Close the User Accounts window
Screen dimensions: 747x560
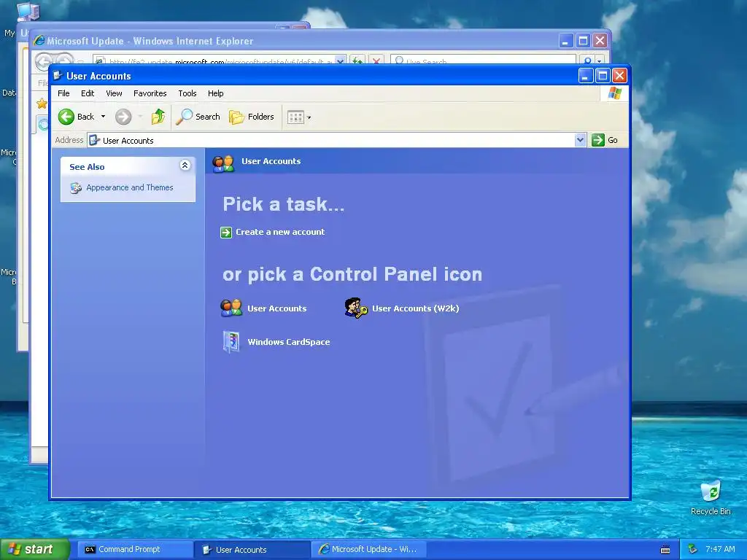(x=619, y=76)
